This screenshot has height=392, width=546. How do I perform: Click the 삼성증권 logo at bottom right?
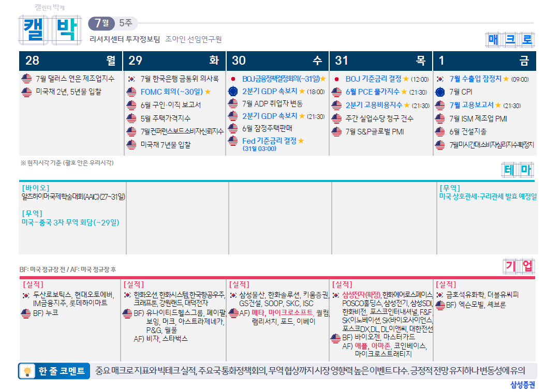click(x=522, y=385)
